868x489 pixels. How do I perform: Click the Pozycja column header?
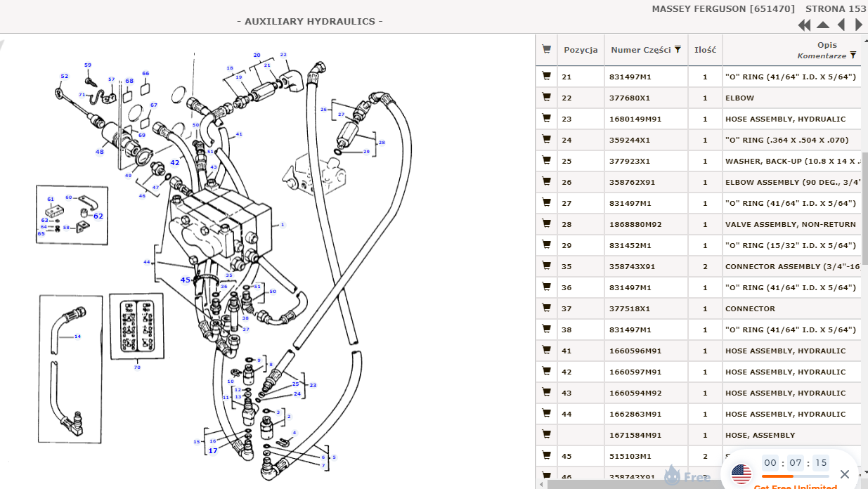pos(581,50)
